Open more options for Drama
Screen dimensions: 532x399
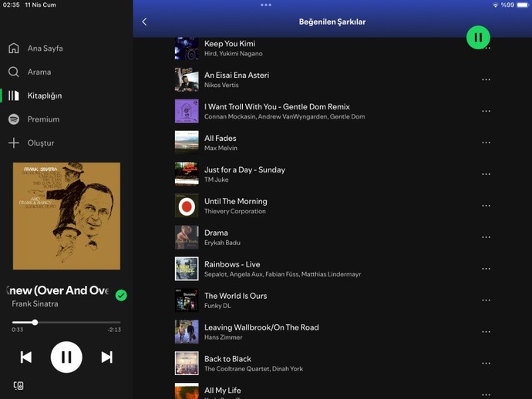click(x=486, y=237)
